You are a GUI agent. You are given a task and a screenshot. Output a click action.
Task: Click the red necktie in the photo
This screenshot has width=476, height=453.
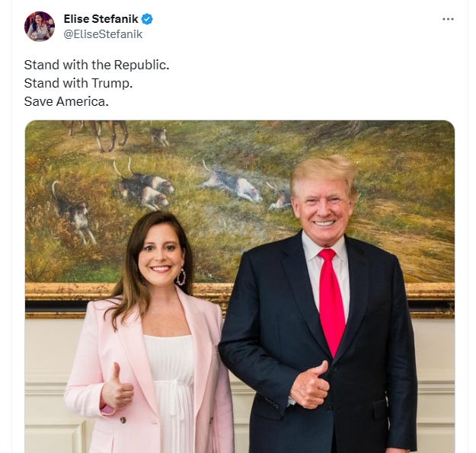point(331,301)
